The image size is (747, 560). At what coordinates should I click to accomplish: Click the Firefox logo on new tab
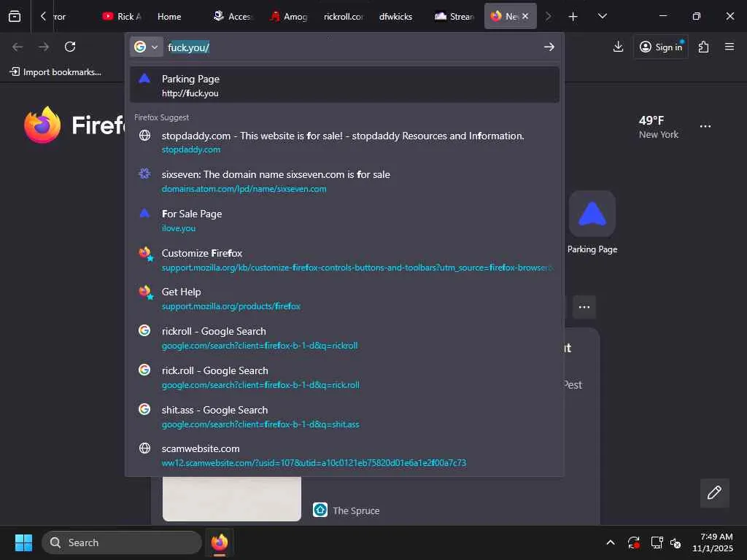tap(42, 125)
